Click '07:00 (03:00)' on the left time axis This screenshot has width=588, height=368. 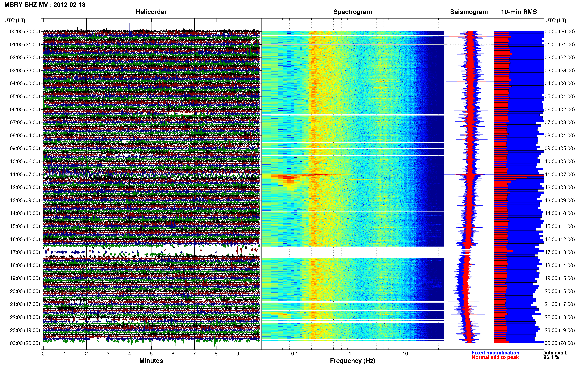point(25,122)
